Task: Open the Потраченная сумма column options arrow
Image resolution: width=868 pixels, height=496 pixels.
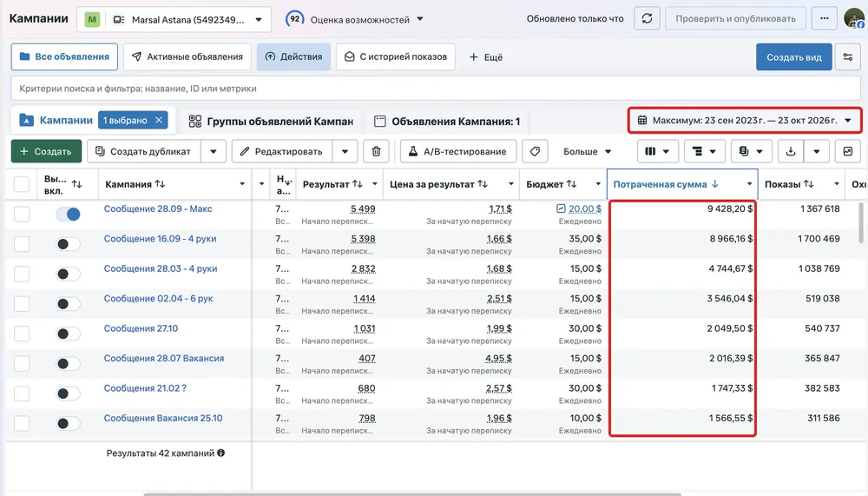Action: [749, 184]
